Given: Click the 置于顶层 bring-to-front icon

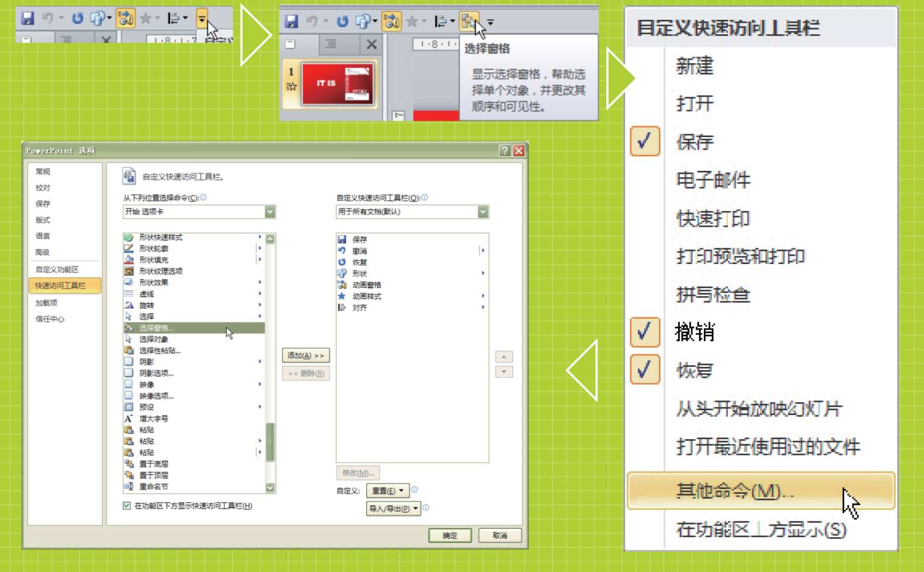Looking at the screenshot, I should [128, 475].
